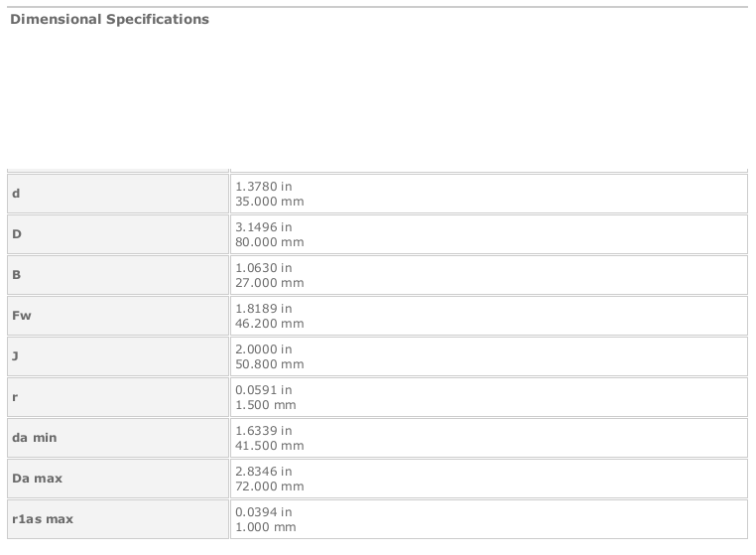Image resolution: width=756 pixels, height=555 pixels.
Task: Click the 27.000 mm width value
Action: click(x=270, y=283)
